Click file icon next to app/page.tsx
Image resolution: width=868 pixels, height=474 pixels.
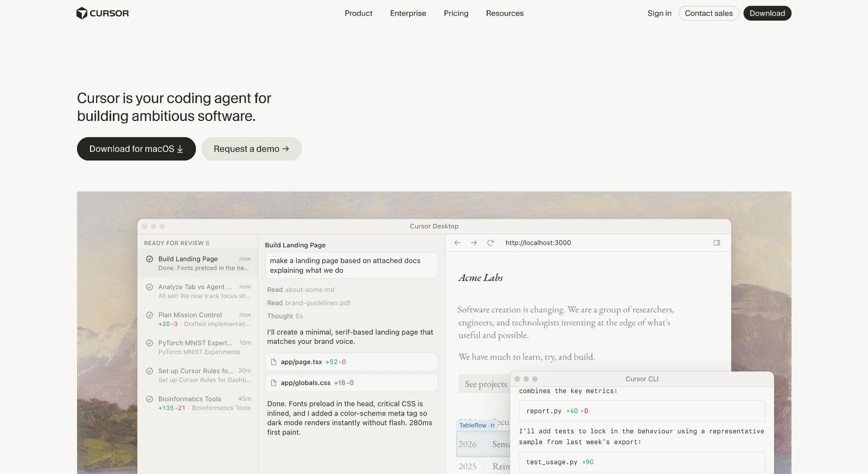click(x=273, y=362)
